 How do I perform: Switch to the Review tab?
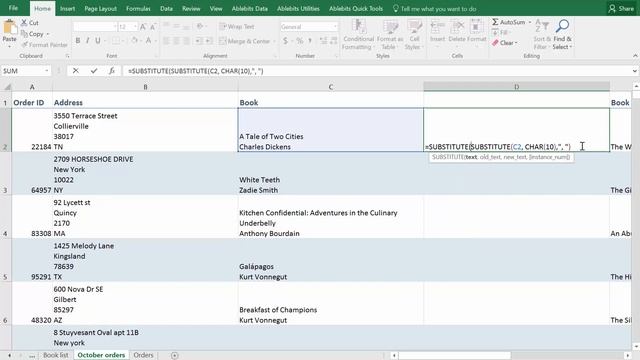click(x=191, y=9)
